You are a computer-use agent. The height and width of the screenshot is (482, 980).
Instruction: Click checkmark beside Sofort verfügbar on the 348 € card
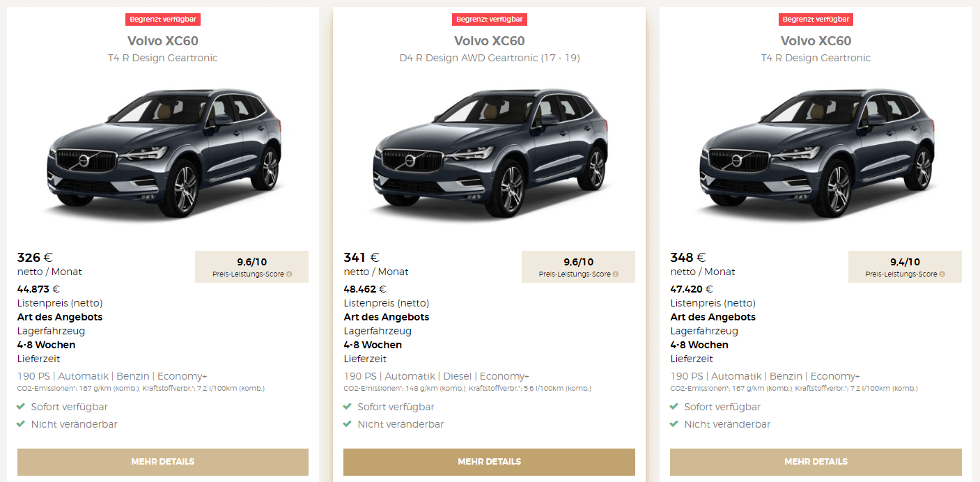[675, 407]
